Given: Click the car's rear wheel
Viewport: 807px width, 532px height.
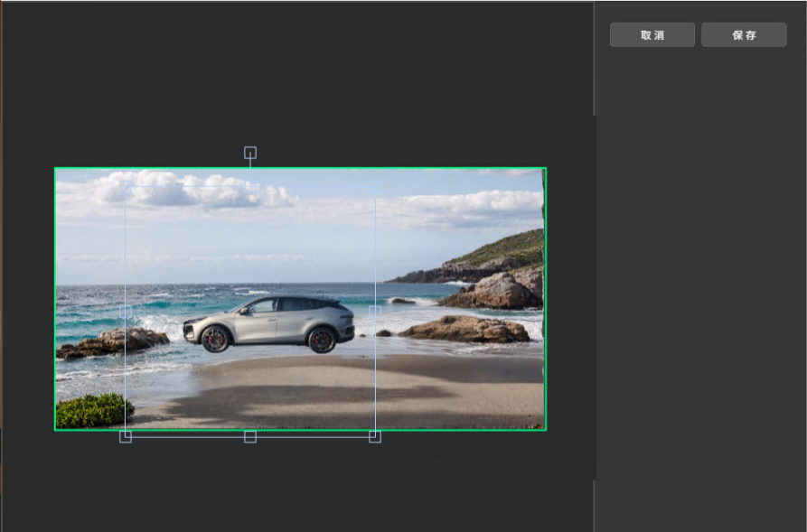Looking at the screenshot, I should [x=322, y=340].
